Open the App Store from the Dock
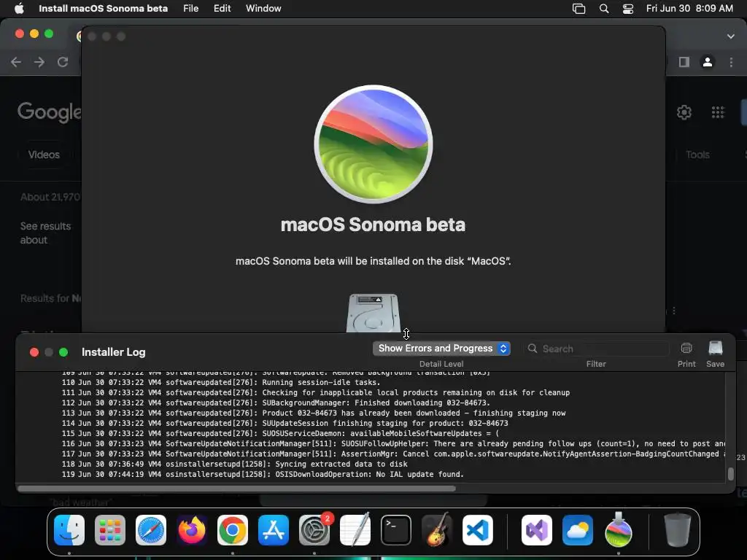 [274, 530]
